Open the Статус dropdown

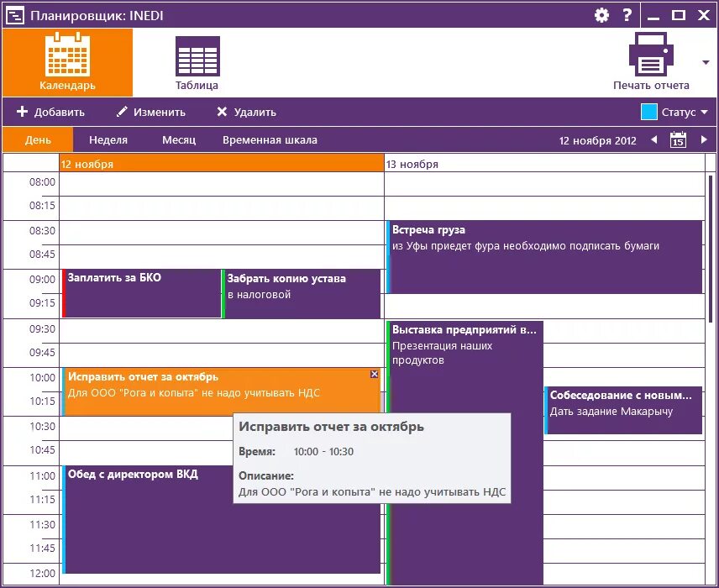(685, 112)
